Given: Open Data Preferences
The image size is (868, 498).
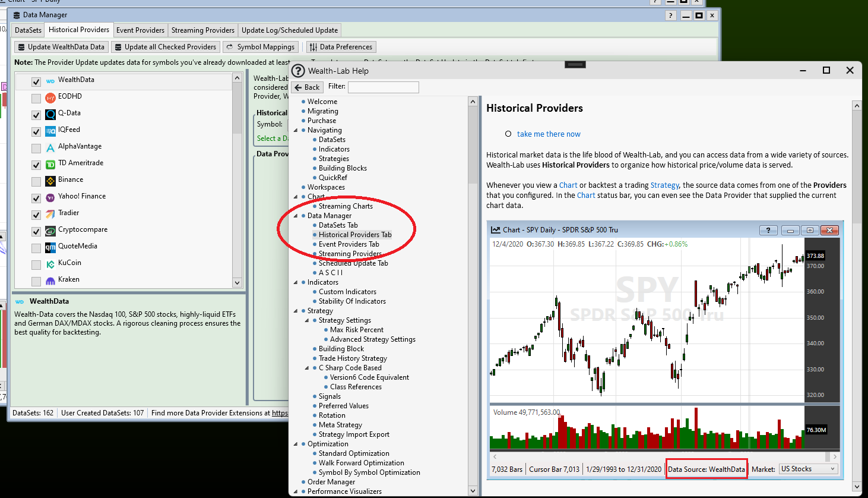Looking at the screenshot, I should tap(341, 47).
